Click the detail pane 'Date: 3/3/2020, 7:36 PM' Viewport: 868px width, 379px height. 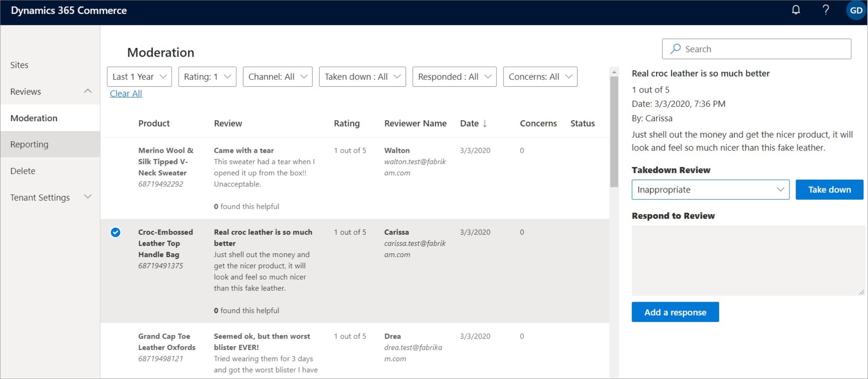678,104
